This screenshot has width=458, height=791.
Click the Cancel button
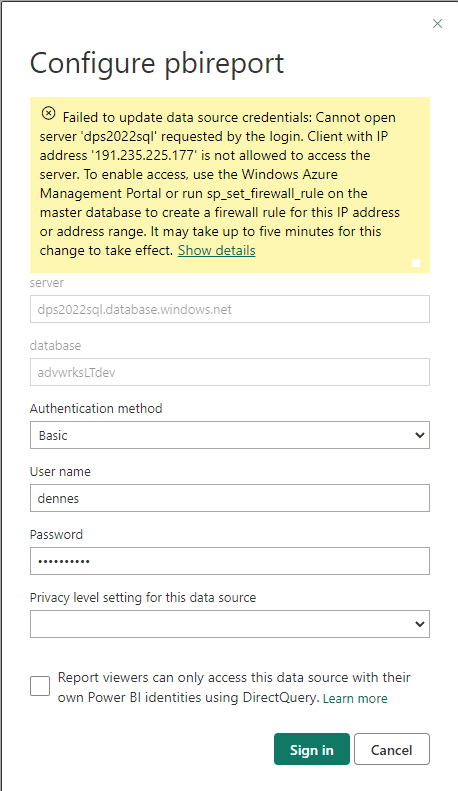click(392, 750)
